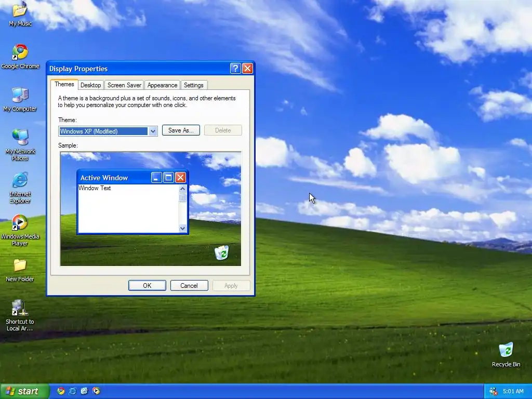
Task: Select the Internet Explorer desktop icon
Action: [x=20, y=188]
